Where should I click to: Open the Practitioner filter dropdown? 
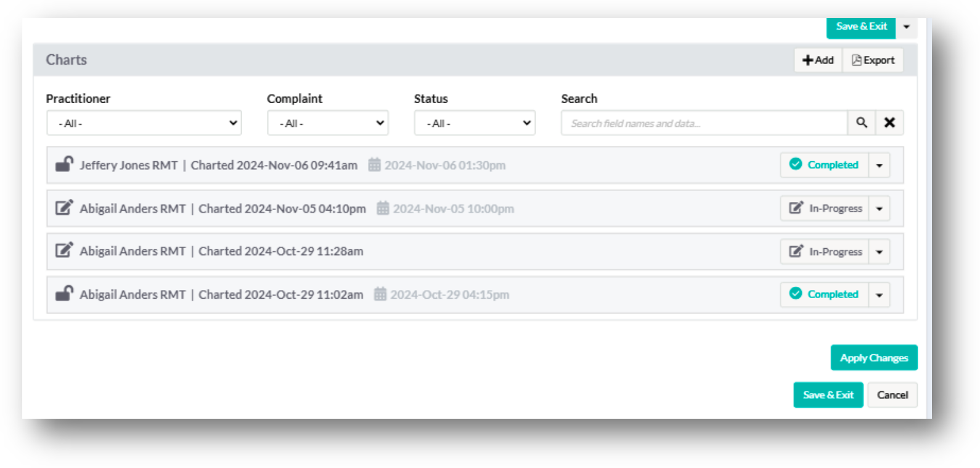pos(144,123)
